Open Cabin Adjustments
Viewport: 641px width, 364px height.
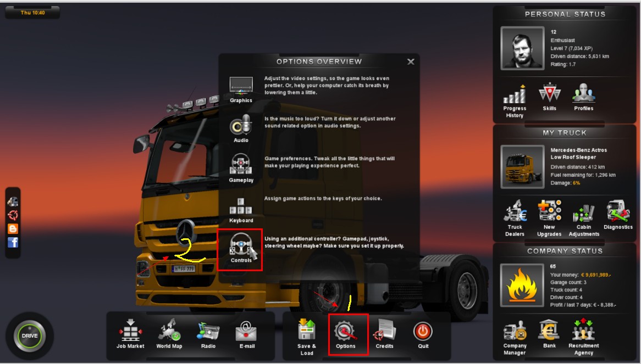pos(584,212)
